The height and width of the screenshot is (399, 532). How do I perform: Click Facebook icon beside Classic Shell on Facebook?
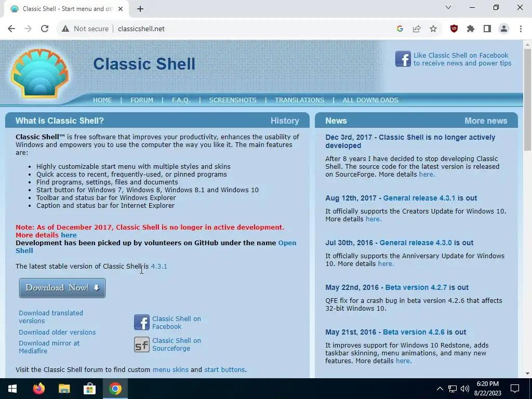point(141,322)
